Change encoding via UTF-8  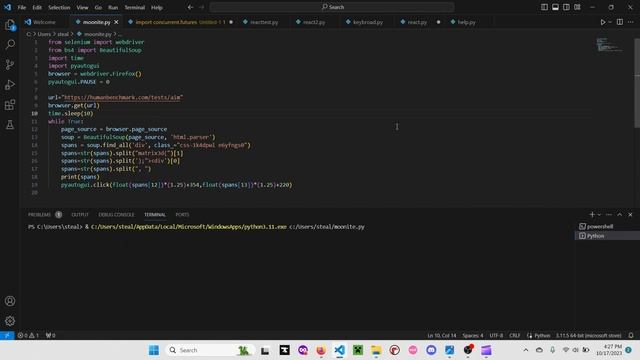point(496,335)
